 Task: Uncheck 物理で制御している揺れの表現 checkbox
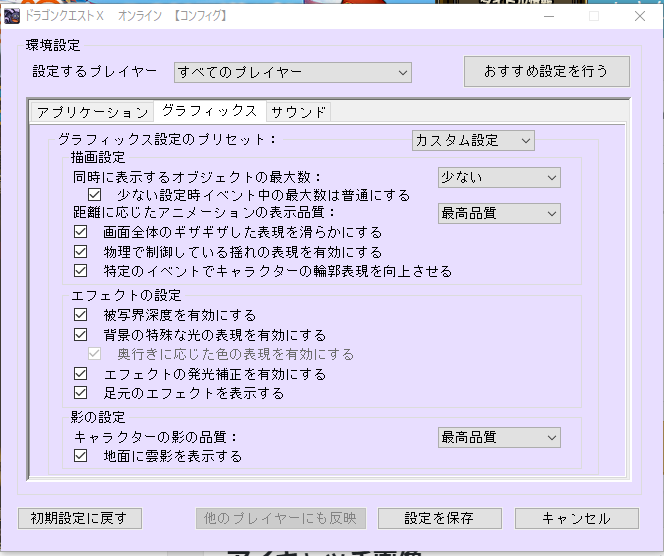[x=81, y=252]
